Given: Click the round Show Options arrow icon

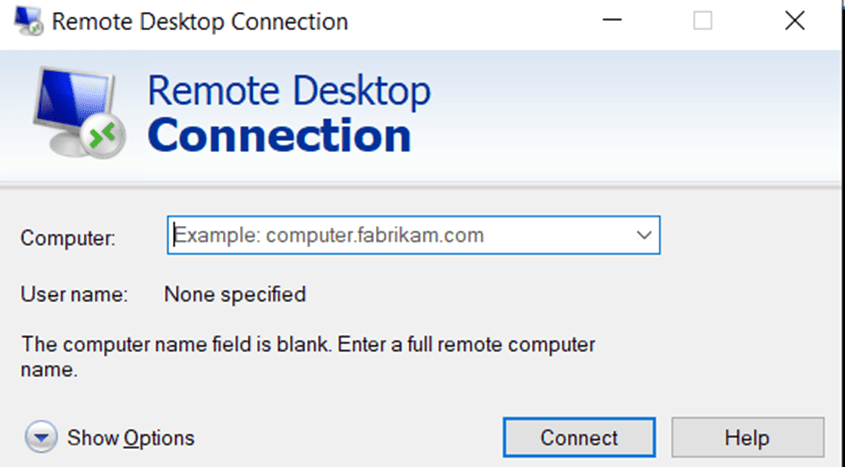Looking at the screenshot, I should pos(41,437).
